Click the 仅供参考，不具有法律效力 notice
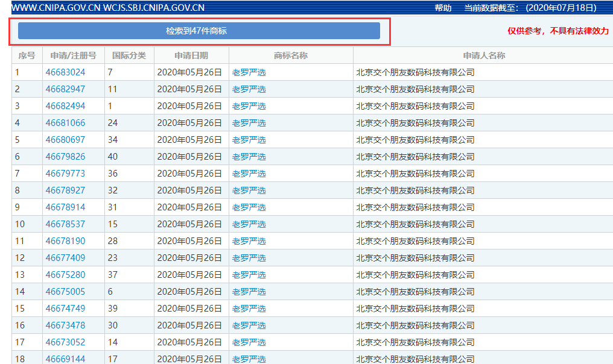Image resolution: width=613 pixels, height=364 pixels. [558, 31]
